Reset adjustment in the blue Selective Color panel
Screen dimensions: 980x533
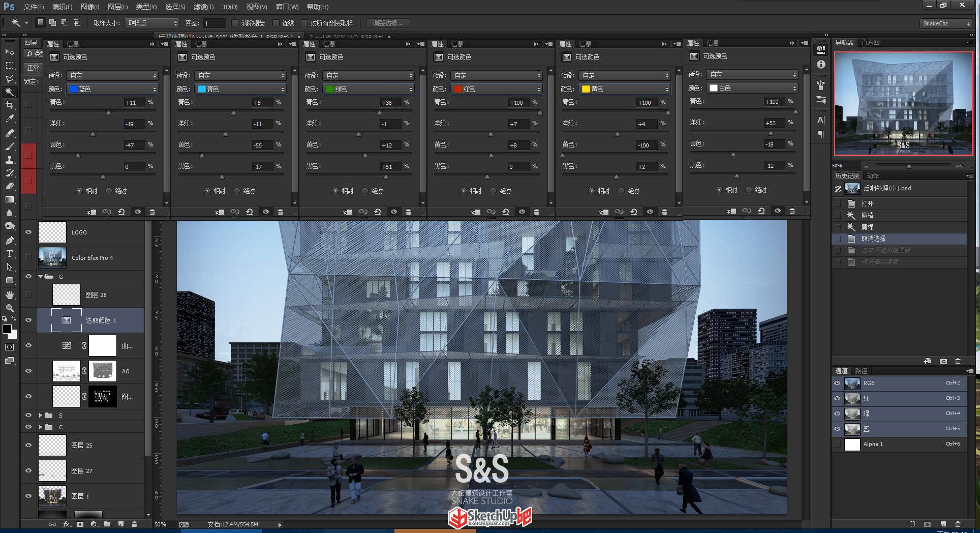coord(121,212)
